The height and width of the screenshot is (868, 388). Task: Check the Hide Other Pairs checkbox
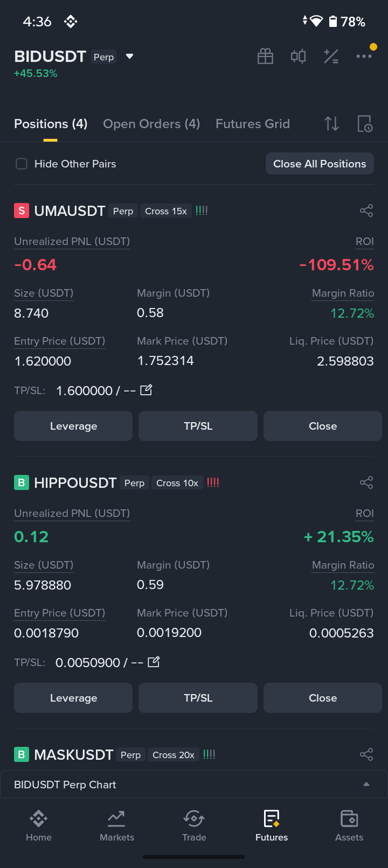[22, 164]
